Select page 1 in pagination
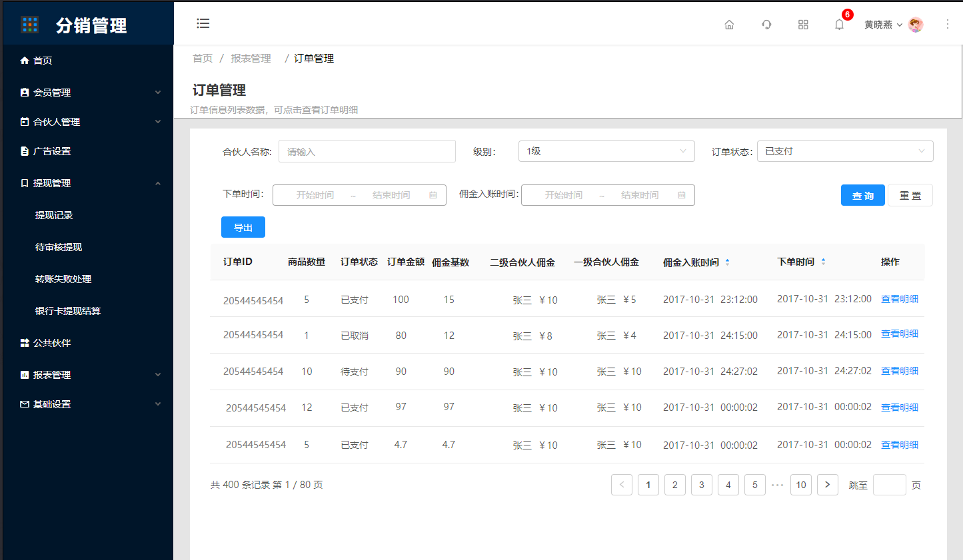The width and height of the screenshot is (963, 560). click(x=648, y=485)
